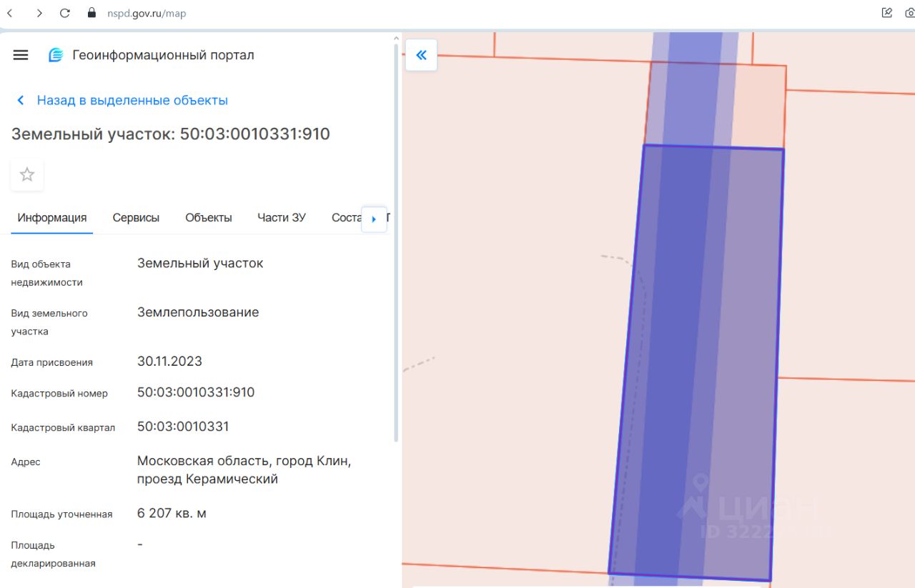Click the Информация tab

pos(52,218)
